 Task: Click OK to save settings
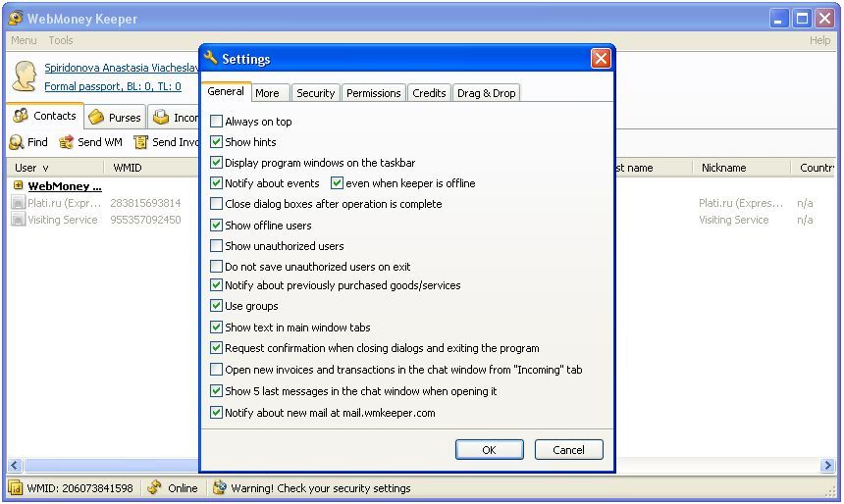(489, 450)
